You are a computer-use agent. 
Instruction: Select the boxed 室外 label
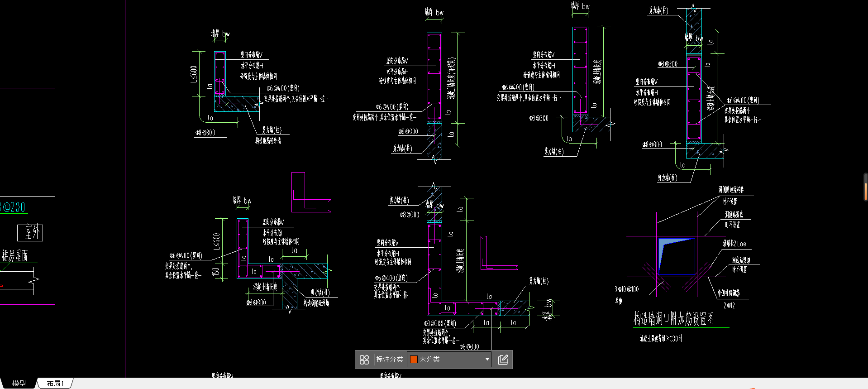(x=30, y=232)
